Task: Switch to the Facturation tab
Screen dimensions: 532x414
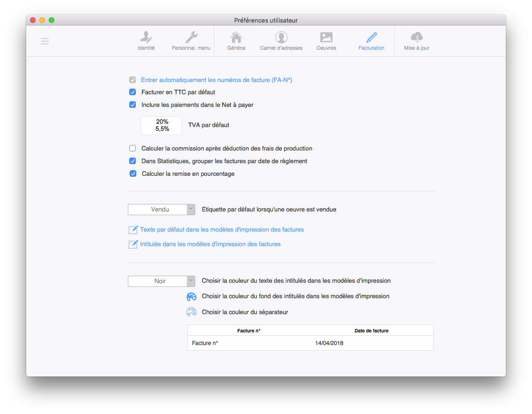Action: [371, 41]
